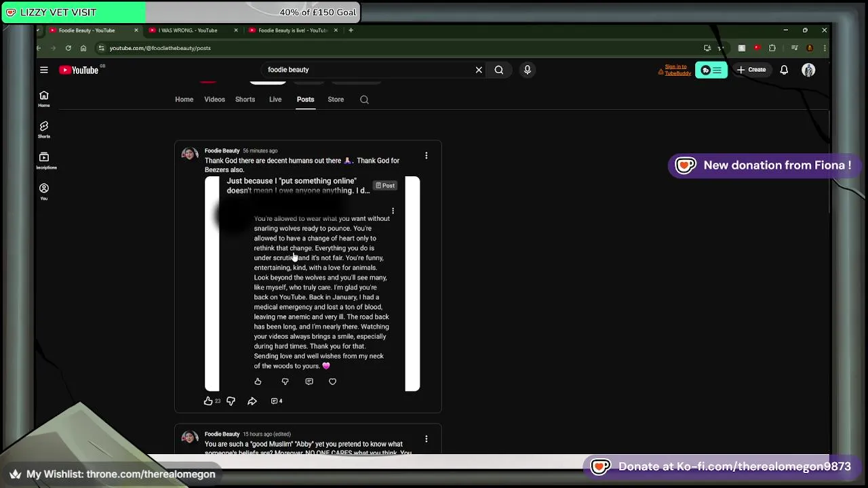
Task: Click the 'Post' badge on the quoted post
Action: 385,186
